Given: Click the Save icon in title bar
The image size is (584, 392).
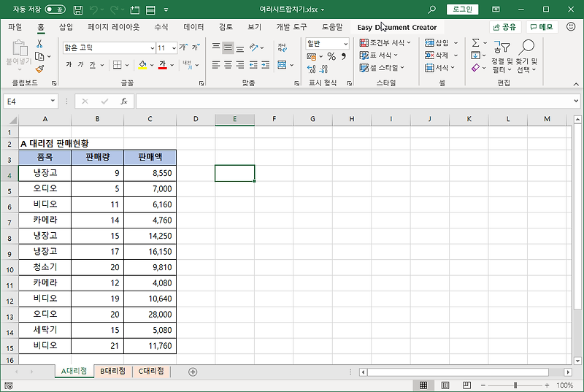Looking at the screenshot, I should (78, 9).
